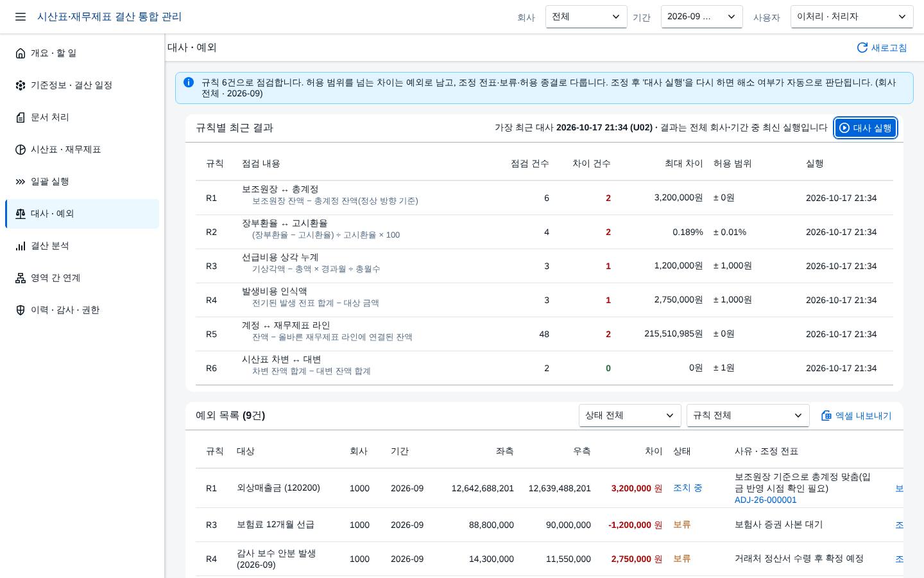Click the 조치 중 status of 외상매출금

click(x=688, y=488)
